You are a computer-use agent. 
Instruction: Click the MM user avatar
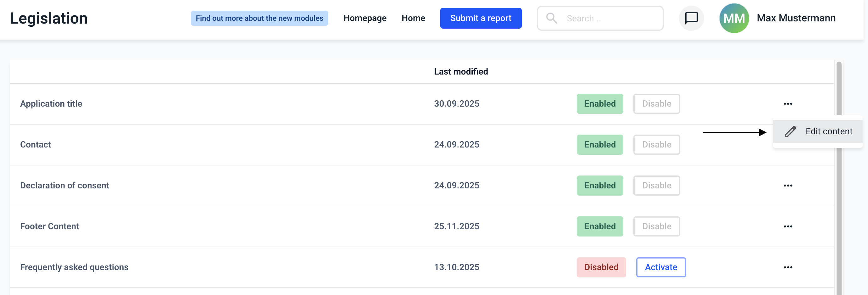pos(734,18)
